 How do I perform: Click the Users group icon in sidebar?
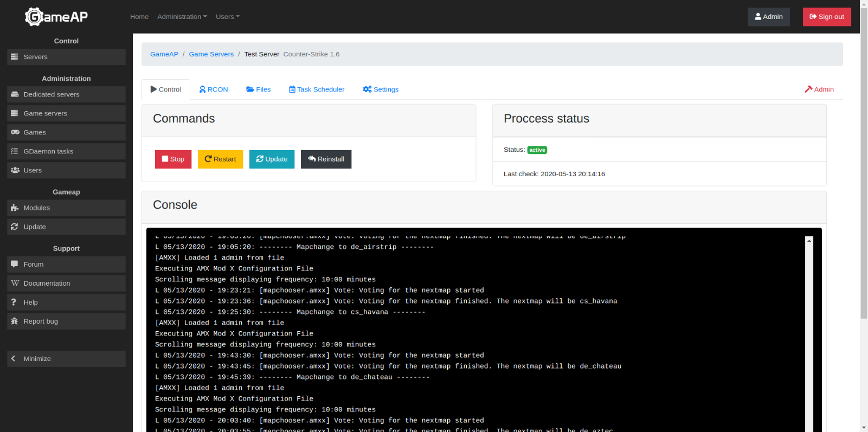click(x=15, y=170)
